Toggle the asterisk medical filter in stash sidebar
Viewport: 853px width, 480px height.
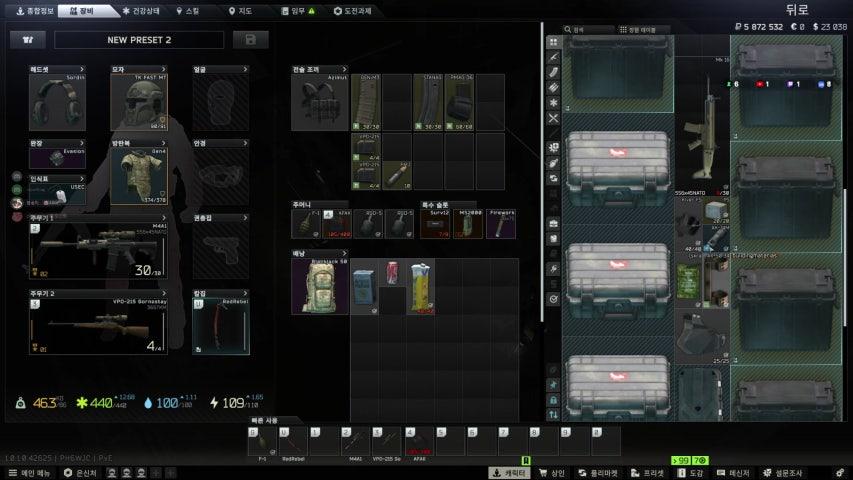point(553,103)
